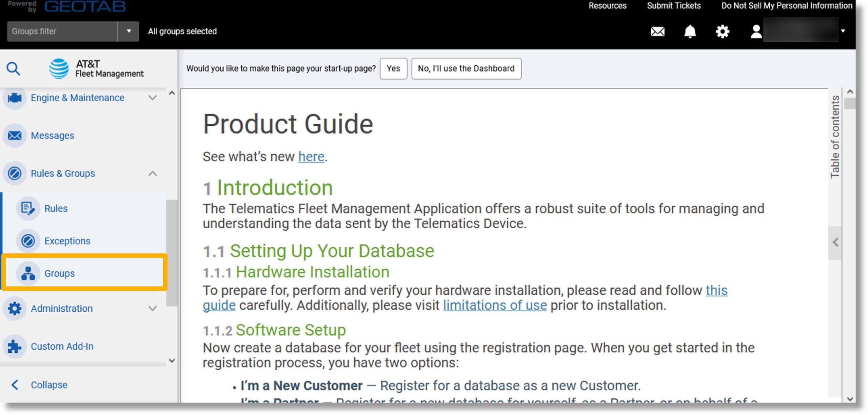Image resolution: width=868 pixels, height=415 pixels.
Task: Select Rules under Rules & Groups
Action: (x=56, y=209)
